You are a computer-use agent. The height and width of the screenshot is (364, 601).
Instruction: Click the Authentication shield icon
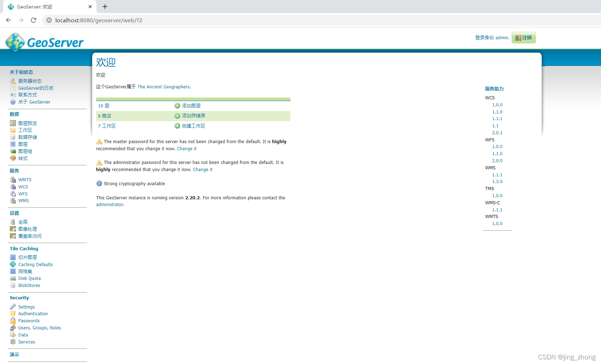[x=13, y=313]
